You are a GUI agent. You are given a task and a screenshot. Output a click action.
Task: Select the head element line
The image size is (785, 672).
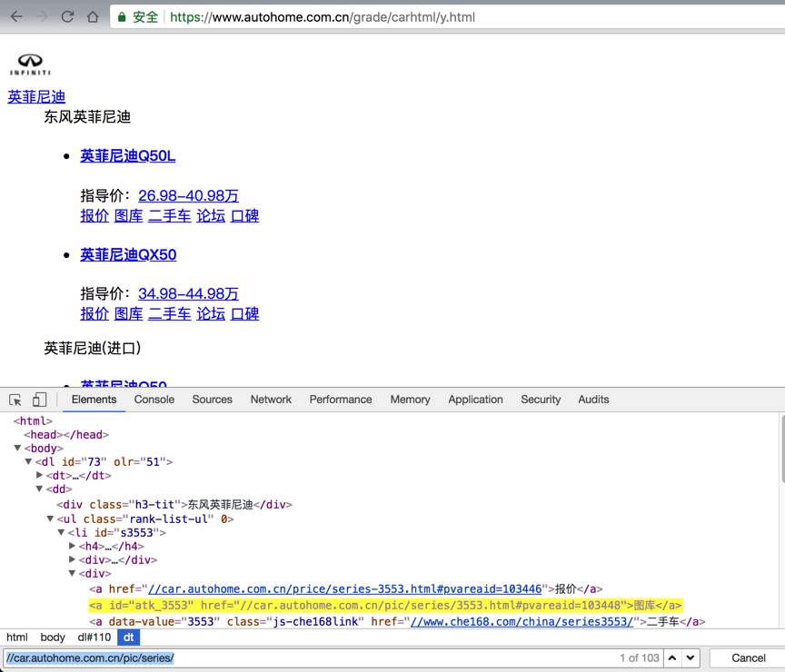click(x=66, y=434)
